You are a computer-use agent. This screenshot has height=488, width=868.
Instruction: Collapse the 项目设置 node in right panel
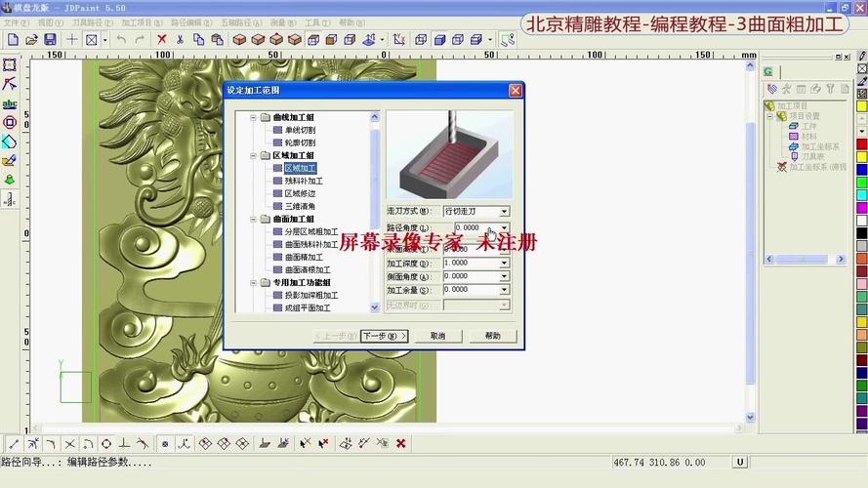(x=769, y=116)
